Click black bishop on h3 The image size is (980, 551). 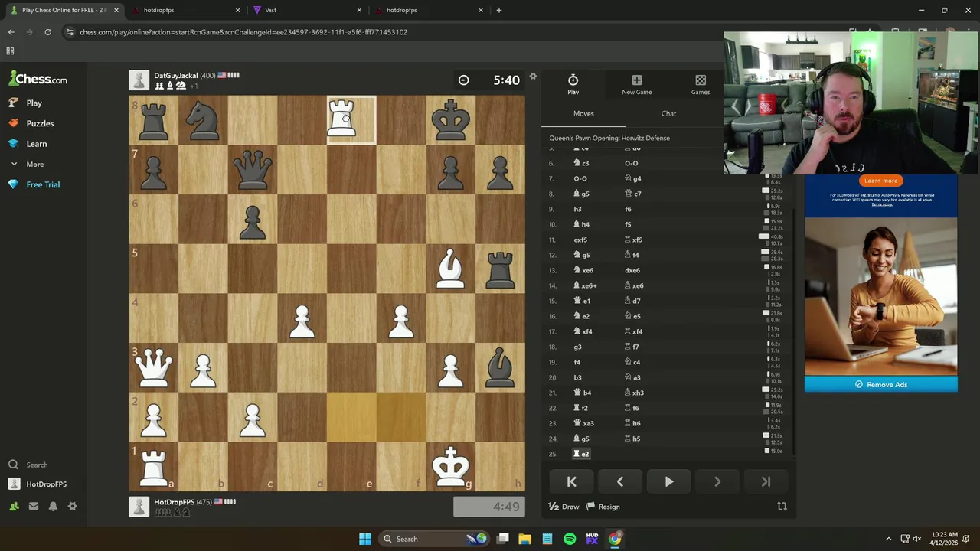click(x=500, y=367)
